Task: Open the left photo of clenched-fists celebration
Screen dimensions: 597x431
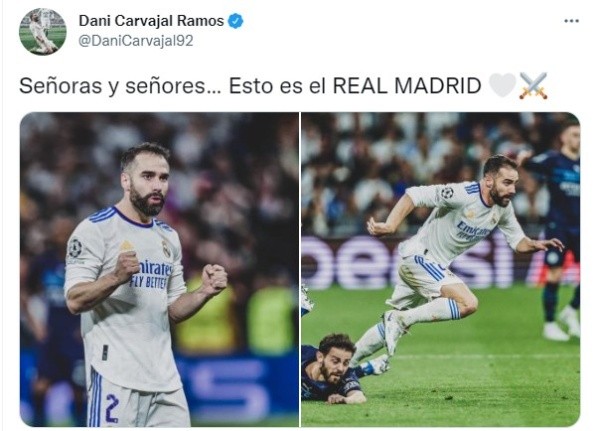Action: (x=159, y=269)
